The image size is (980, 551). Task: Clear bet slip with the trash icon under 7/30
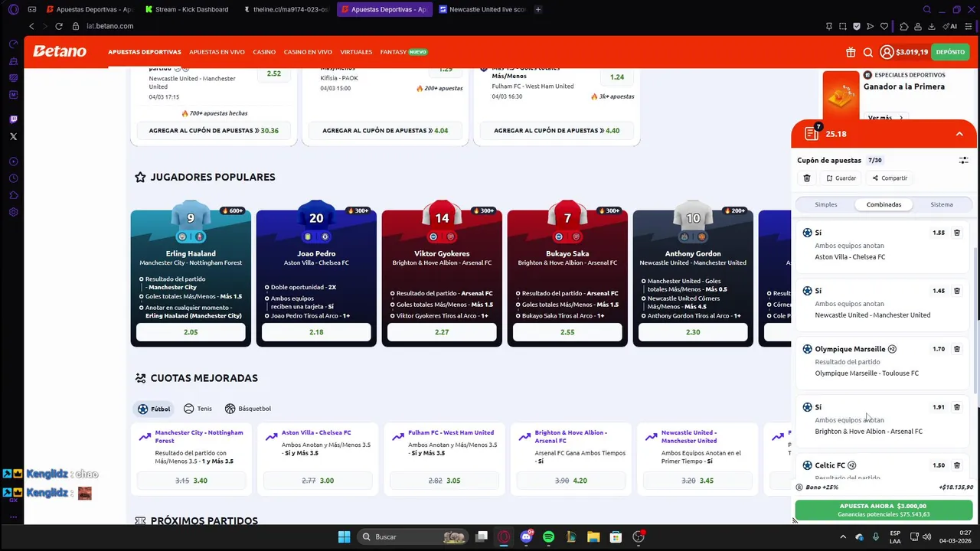pos(807,178)
